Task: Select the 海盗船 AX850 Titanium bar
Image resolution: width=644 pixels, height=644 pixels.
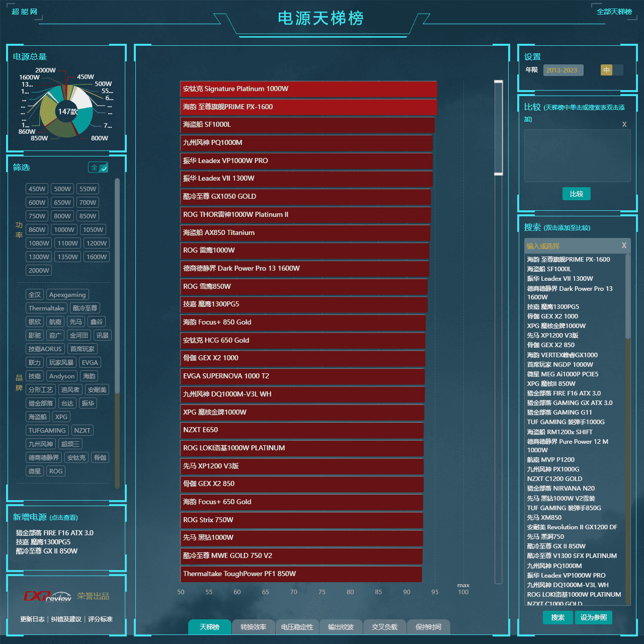Action: pyautogui.click(x=305, y=233)
